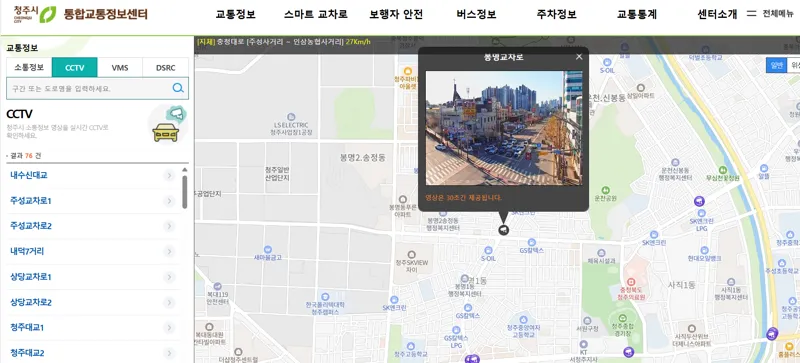
Task: Click the 청주SKVIEW자이 apartment icon
Action: click(x=411, y=254)
